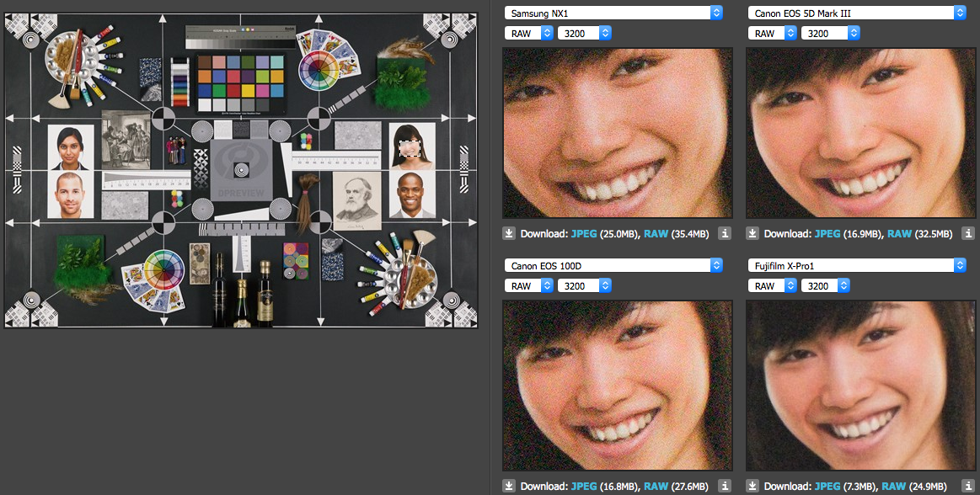The image size is (980, 495).
Task: Download the 16.9MB JPEG from Canon 5D Mark III
Action: point(827,234)
